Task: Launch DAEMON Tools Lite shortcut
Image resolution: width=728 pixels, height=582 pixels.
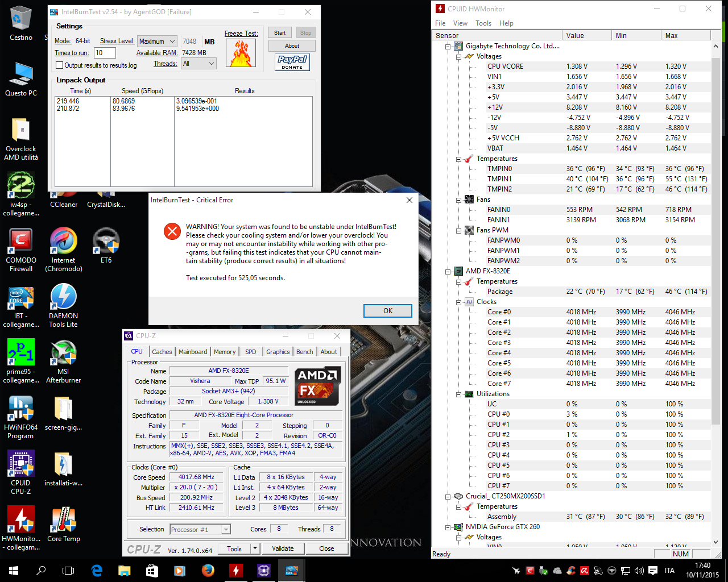Action: point(64,305)
